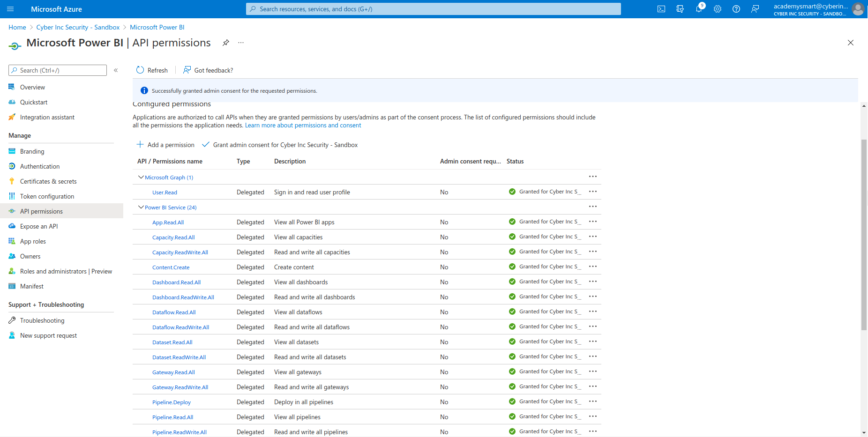Sort by the API / Permissions name column header
Image resolution: width=868 pixels, height=437 pixels.
[170, 161]
